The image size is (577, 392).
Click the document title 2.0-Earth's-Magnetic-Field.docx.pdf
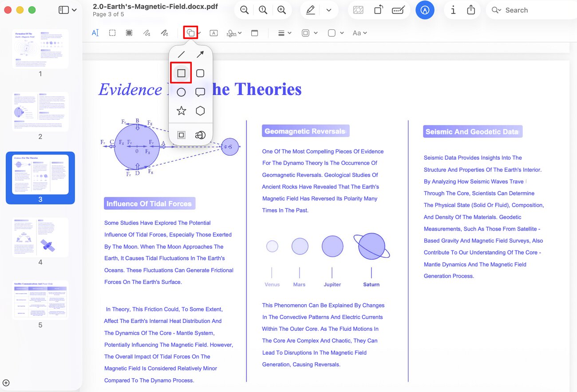click(x=155, y=6)
